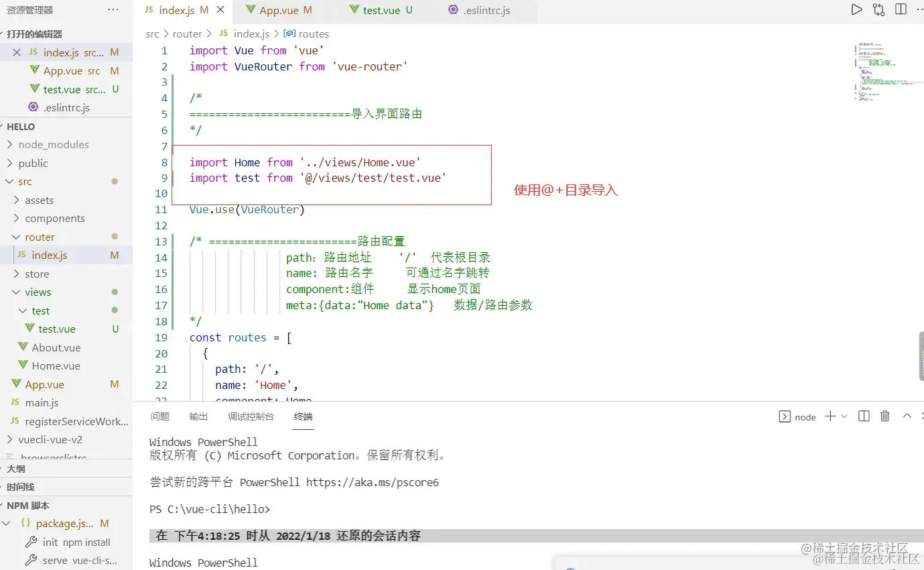
Task: Click line number 19 in gutter
Action: coord(161,337)
